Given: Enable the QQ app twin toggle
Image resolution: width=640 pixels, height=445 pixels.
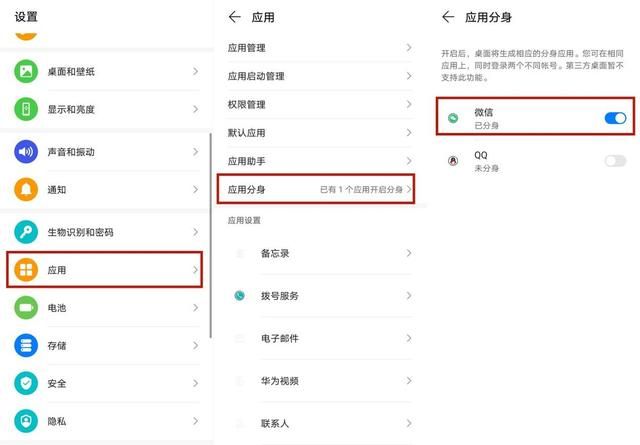Looking at the screenshot, I should point(615,161).
